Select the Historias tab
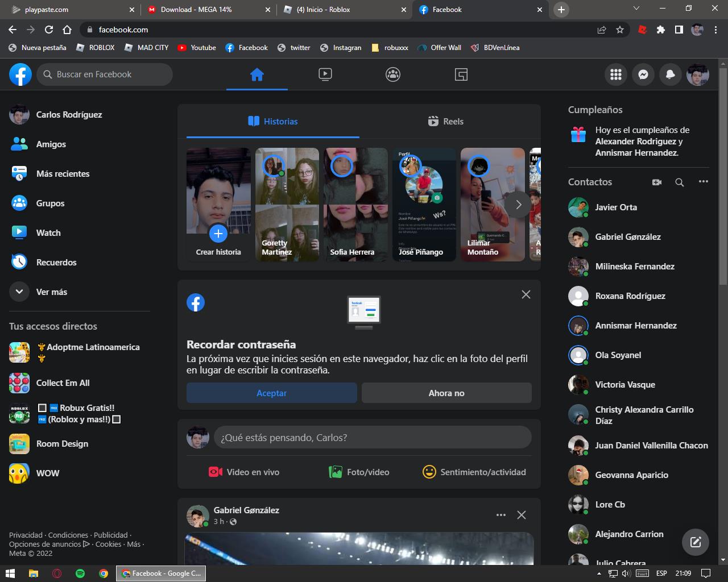Image resolution: width=728 pixels, height=582 pixels. (273, 121)
